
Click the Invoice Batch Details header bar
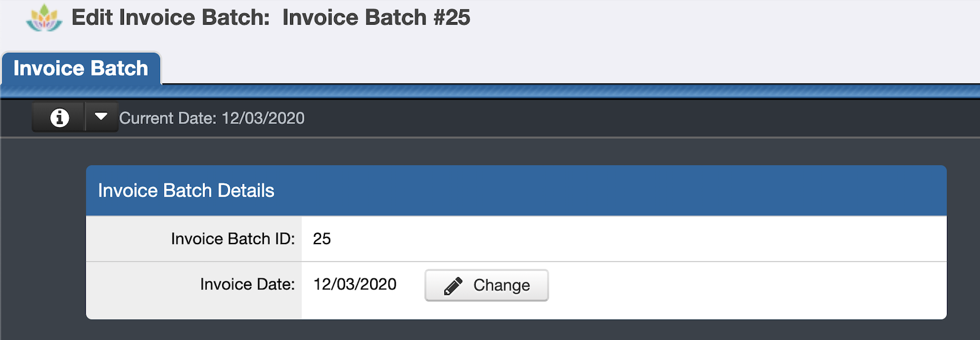point(187,191)
